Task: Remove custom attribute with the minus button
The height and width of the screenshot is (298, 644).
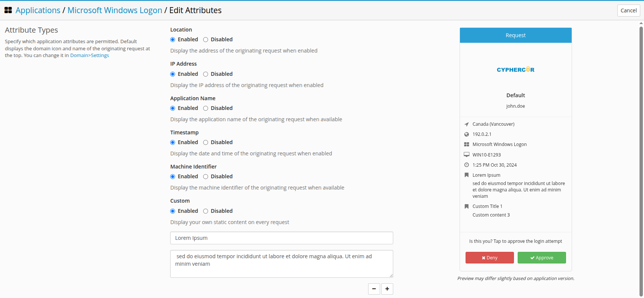Action: [x=374, y=289]
